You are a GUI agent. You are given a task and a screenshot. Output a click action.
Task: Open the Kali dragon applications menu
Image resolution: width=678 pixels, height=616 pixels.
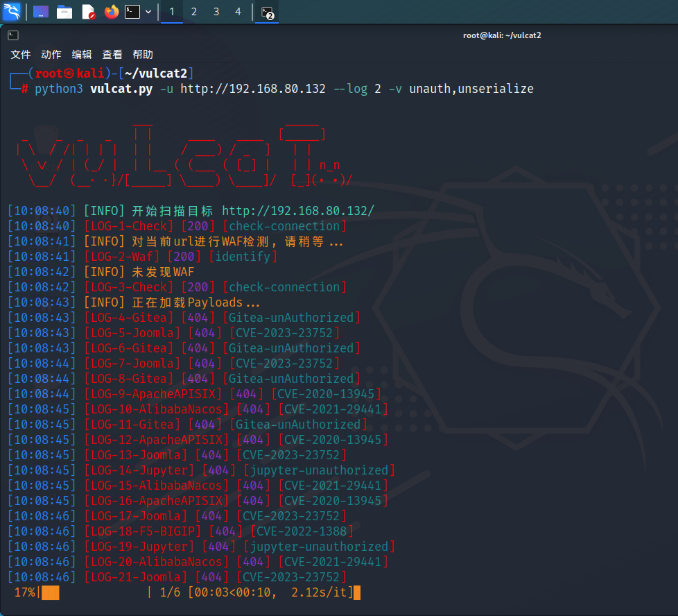[x=12, y=11]
